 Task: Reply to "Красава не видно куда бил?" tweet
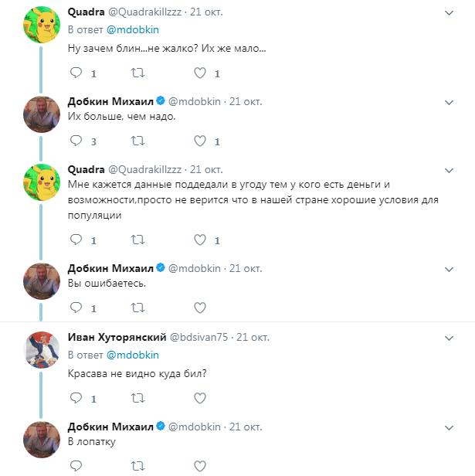click(76, 398)
